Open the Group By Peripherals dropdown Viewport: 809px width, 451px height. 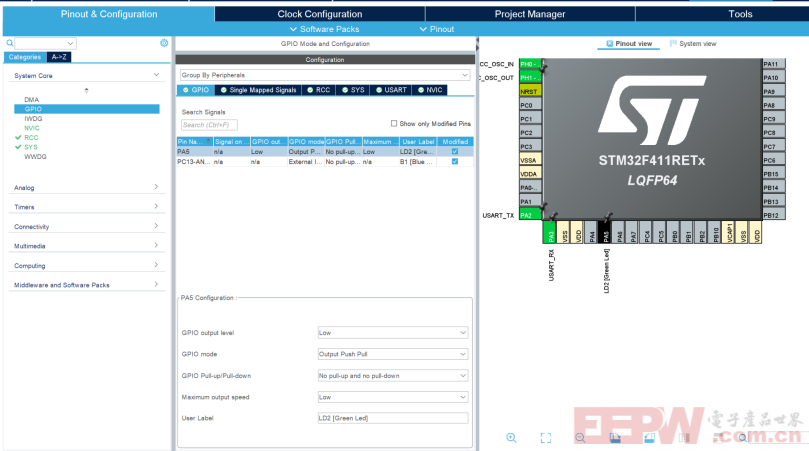click(x=325, y=75)
